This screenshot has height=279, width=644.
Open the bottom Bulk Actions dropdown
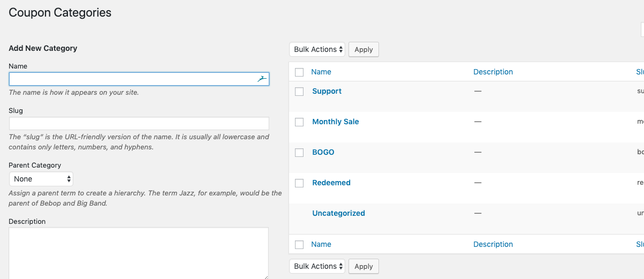(318, 267)
